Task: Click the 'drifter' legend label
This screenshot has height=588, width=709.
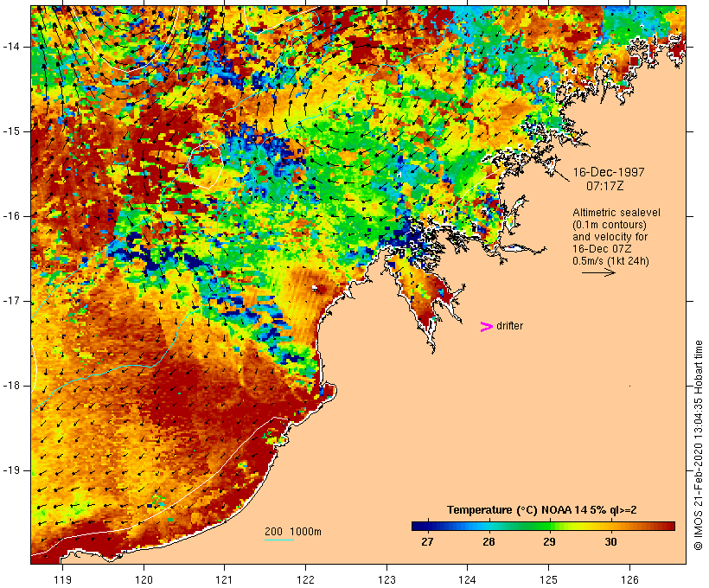Action: (509, 326)
